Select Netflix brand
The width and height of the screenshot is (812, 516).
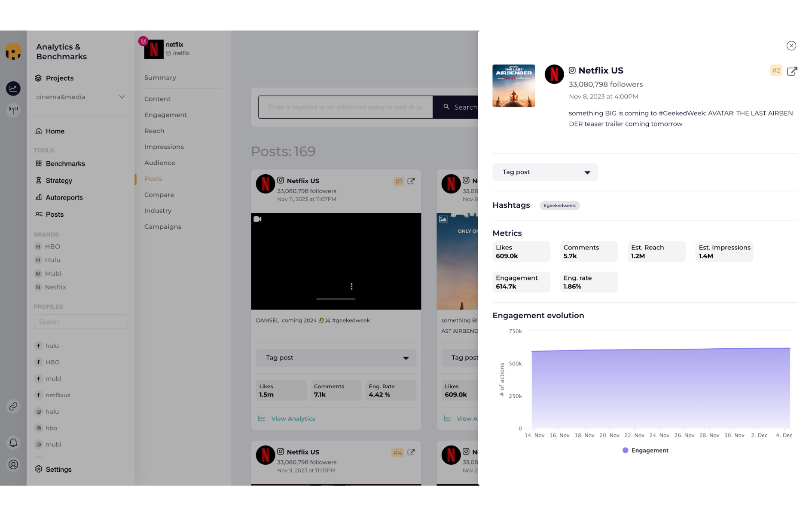point(50,287)
